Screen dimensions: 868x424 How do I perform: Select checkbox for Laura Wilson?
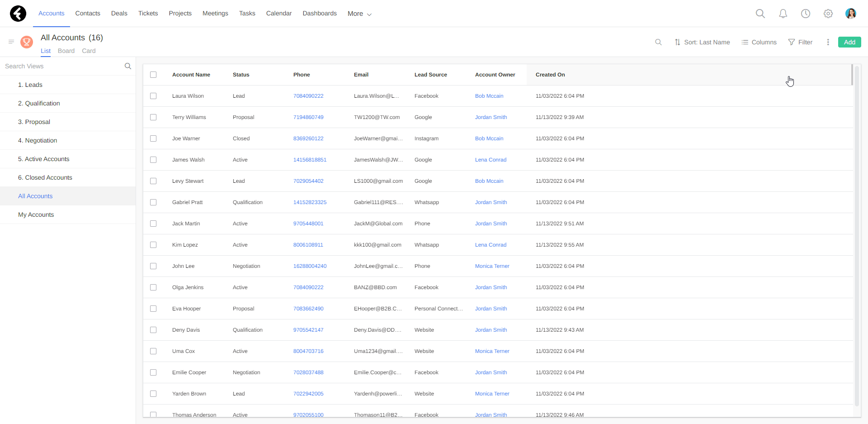153,96
